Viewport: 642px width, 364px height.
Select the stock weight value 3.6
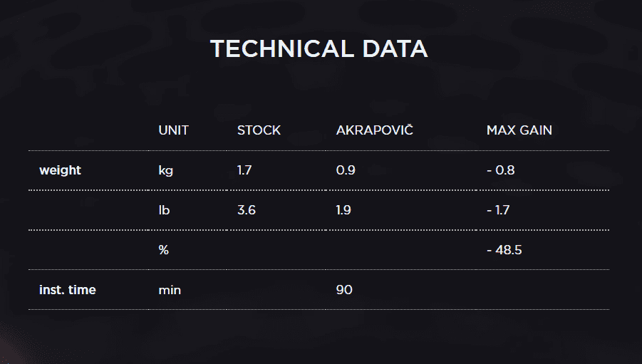[246, 210]
